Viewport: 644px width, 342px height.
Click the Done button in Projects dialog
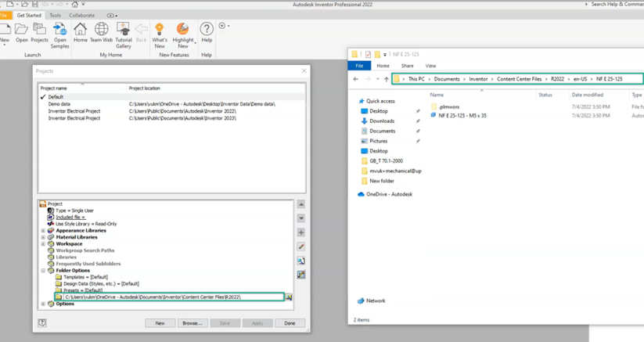tap(290, 323)
